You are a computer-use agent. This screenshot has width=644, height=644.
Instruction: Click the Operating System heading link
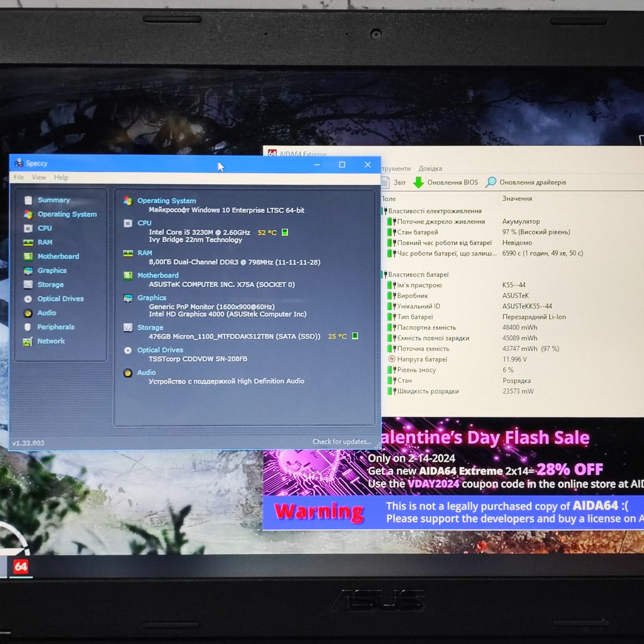[167, 201]
